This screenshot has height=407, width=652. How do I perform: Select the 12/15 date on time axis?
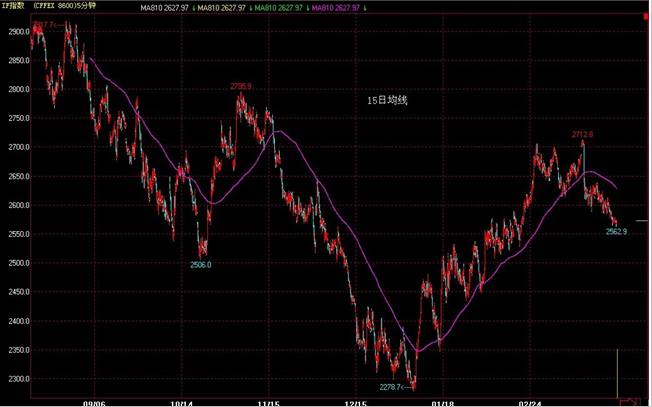click(x=356, y=401)
